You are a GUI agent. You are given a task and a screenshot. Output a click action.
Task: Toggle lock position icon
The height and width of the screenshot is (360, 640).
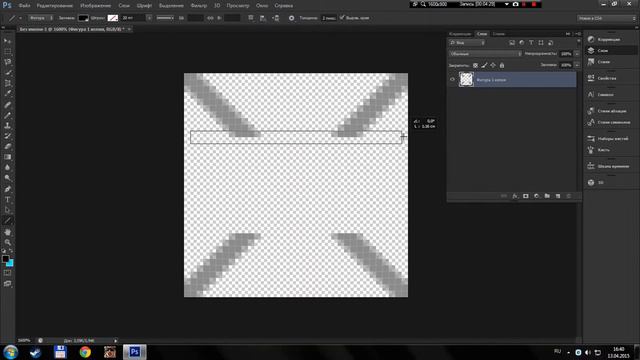click(x=493, y=65)
